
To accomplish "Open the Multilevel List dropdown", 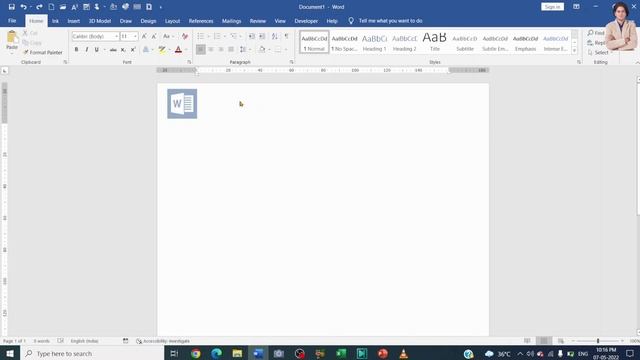I will (x=240, y=36).
